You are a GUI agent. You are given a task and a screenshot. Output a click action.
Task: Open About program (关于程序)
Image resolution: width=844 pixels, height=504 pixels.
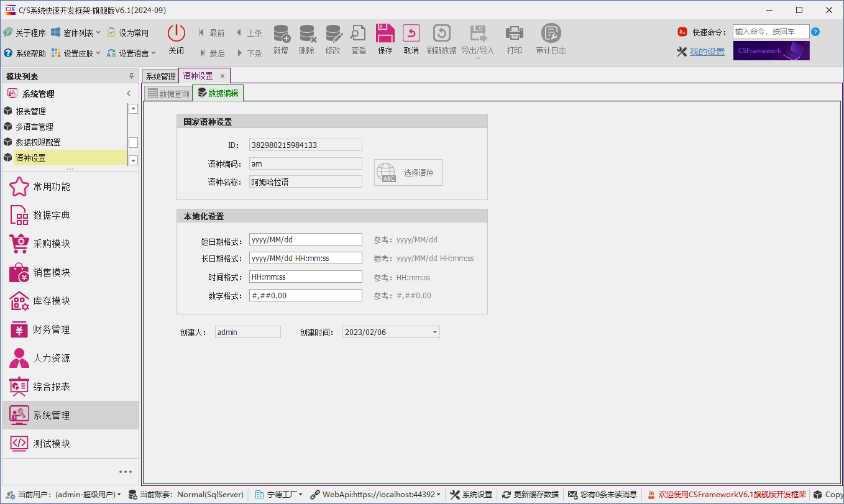point(24,33)
